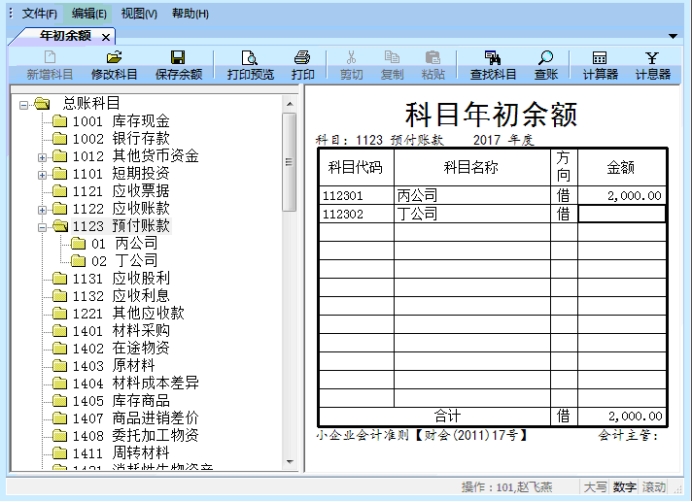
Task: Click the 打印 printer icon
Action: point(302,57)
